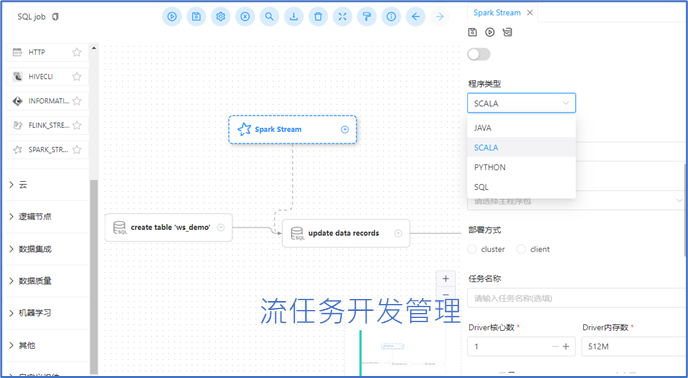Click the info icon in toolbar

coord(391,17)
